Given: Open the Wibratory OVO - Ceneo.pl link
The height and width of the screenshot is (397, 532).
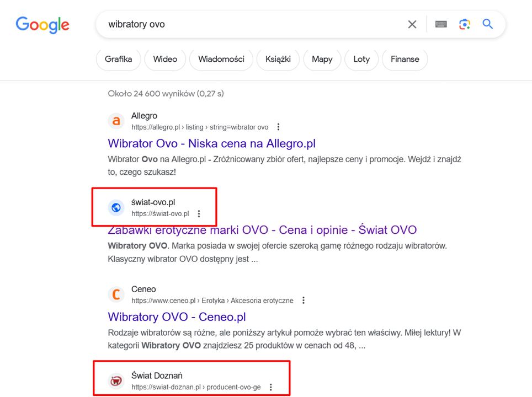Looking at the screenshot, I should point(177,317).
